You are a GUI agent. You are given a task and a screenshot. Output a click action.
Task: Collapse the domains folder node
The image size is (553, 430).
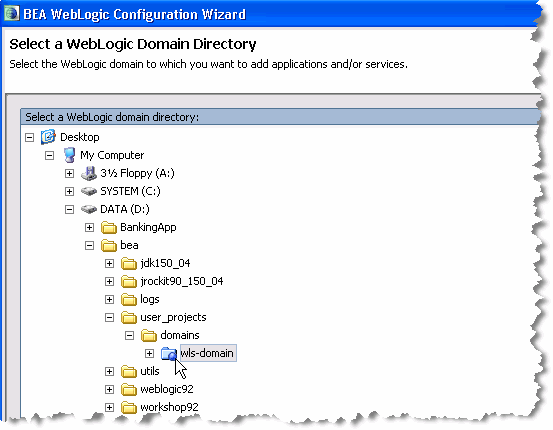click(x=129, y=335)
